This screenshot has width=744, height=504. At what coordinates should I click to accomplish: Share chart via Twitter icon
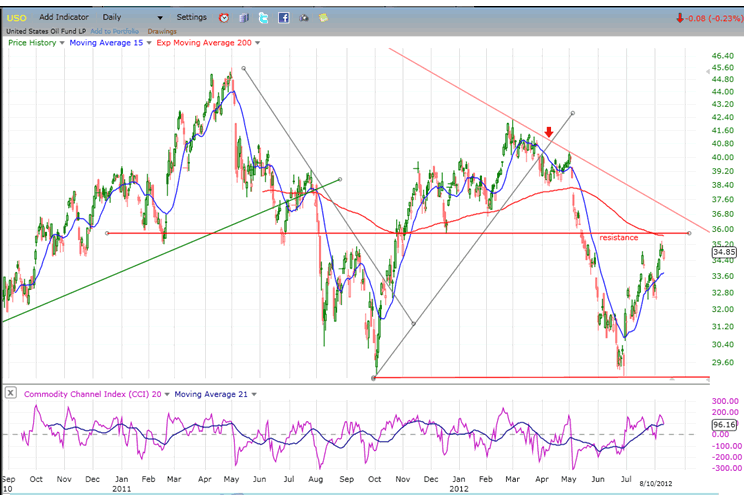coord(263,18)
